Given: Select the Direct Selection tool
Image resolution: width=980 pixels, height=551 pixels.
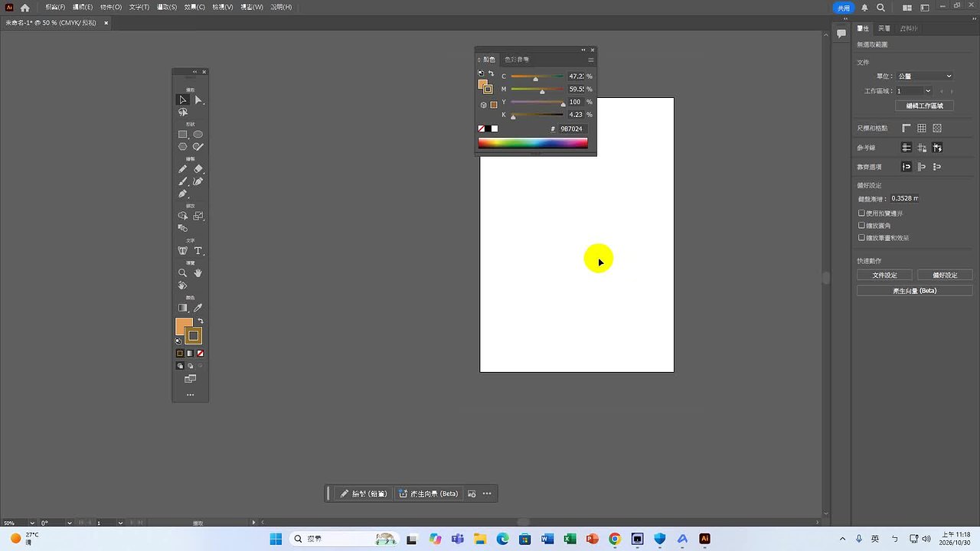Looking at the screenshot, I should (198, 99).
